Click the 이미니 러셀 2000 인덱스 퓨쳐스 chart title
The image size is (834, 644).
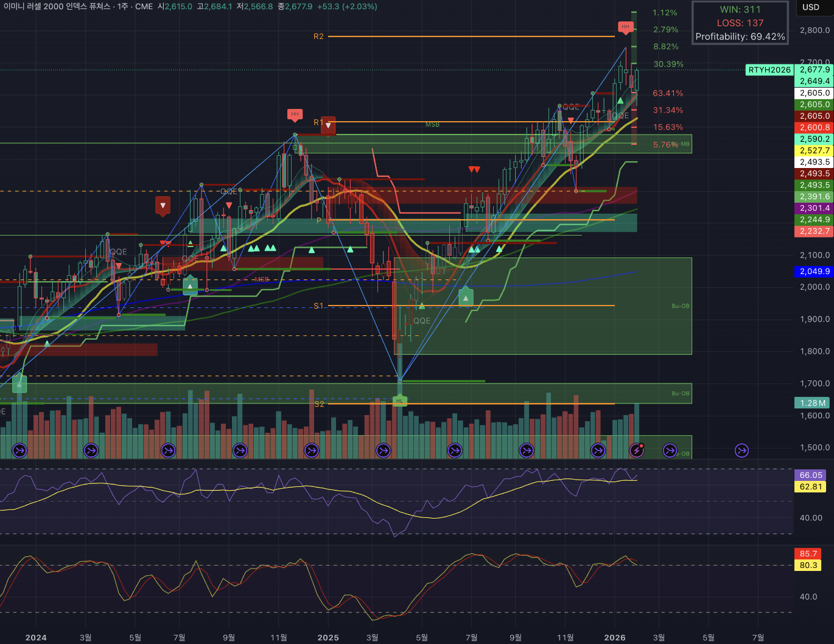(57, 7)
